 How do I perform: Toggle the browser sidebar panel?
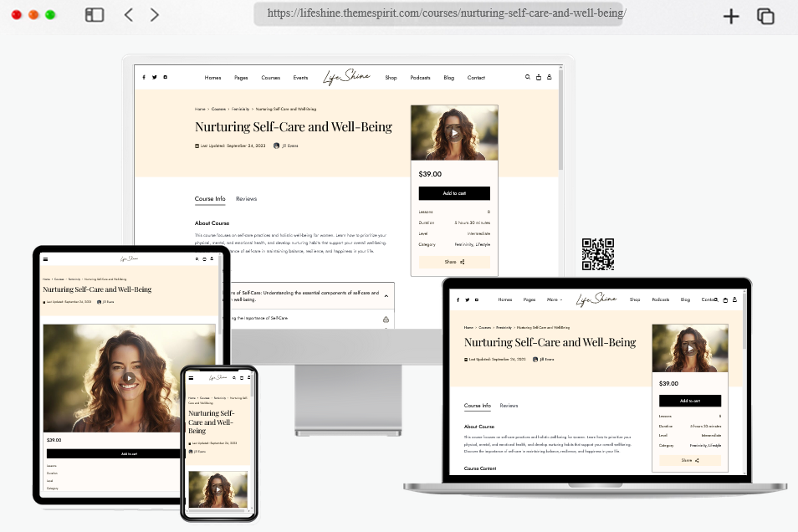(x=94, y=14)
